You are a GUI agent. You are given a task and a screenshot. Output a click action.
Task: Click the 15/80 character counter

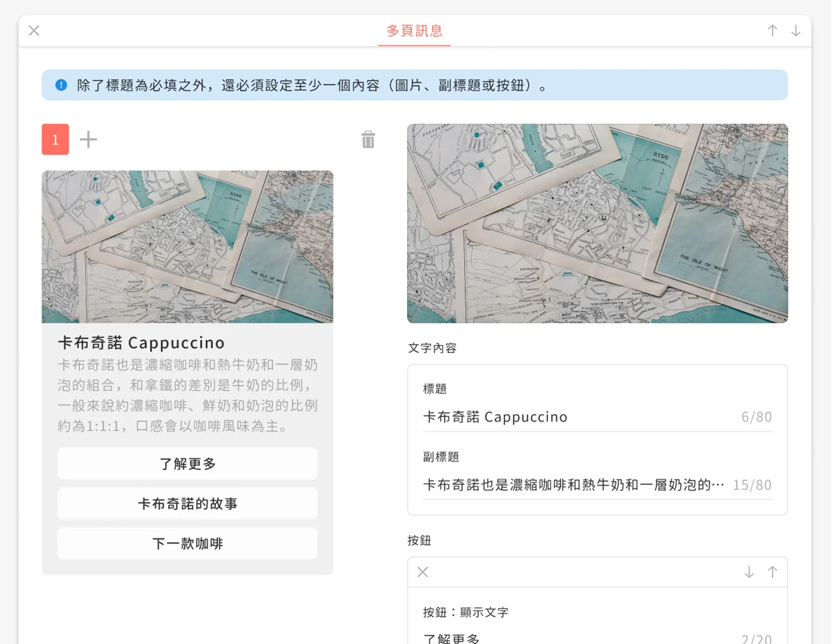(x=752, y=485)
